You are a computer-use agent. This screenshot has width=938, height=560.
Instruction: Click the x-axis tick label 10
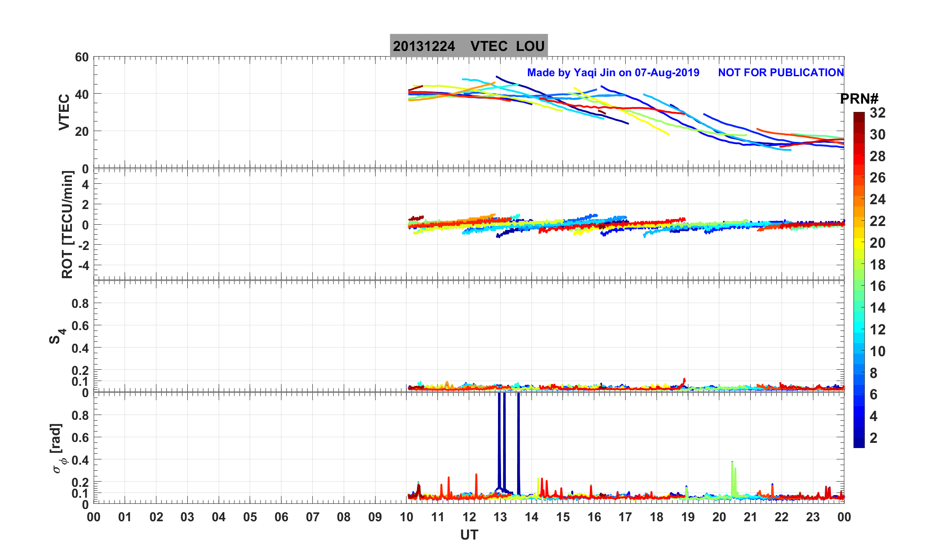click(x=406, y=517)
